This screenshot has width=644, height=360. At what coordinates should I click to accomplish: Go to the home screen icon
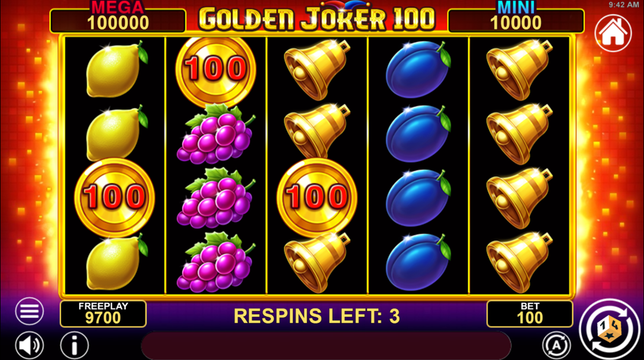click(x=613, y=33)
